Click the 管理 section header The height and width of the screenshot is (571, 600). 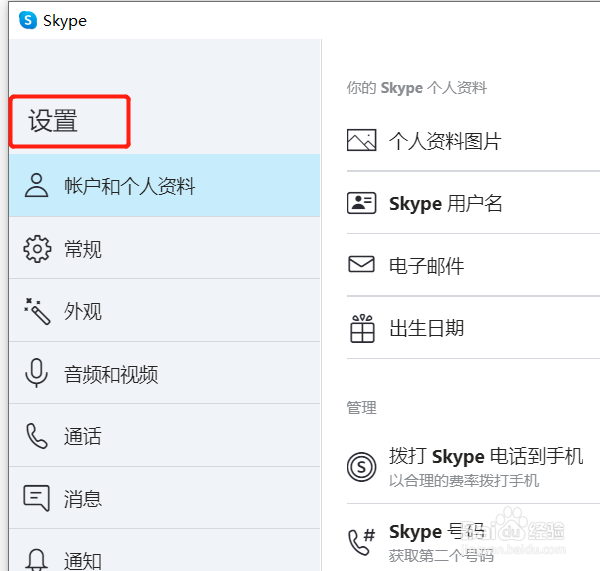(362, 408)
